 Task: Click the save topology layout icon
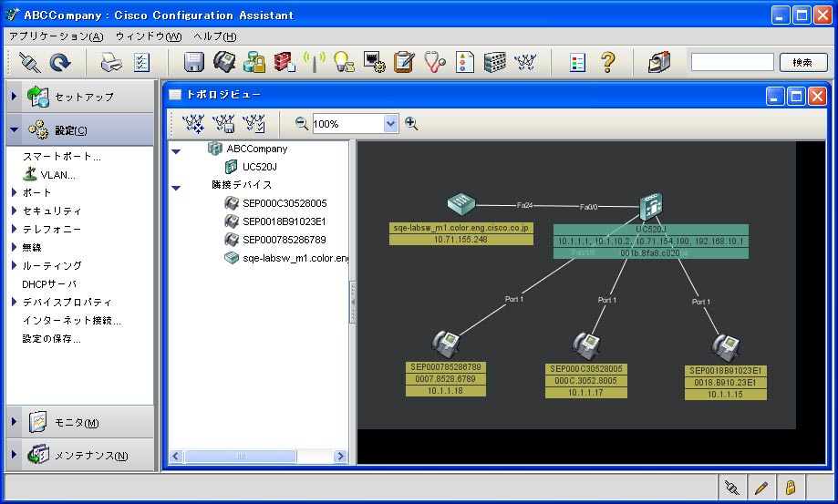(223, 124)
